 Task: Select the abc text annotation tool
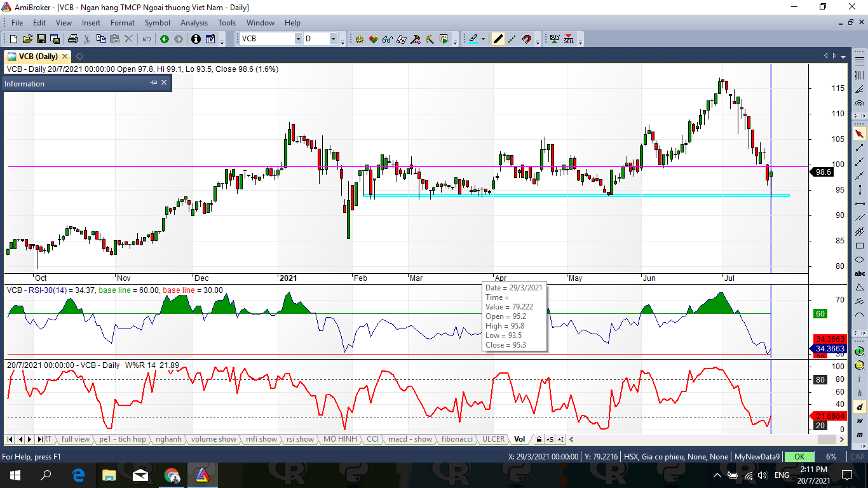pos(860,274)
